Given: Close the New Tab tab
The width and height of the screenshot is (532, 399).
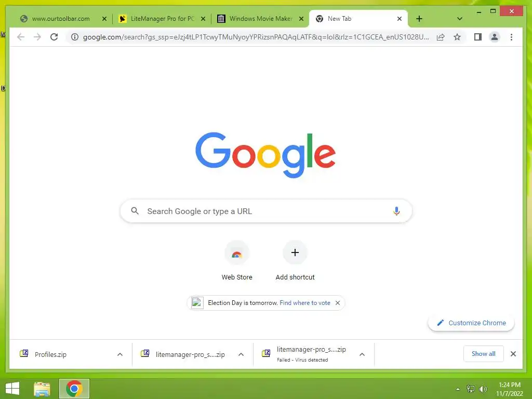Looking at the screenshot, I should tap(400, 19).
